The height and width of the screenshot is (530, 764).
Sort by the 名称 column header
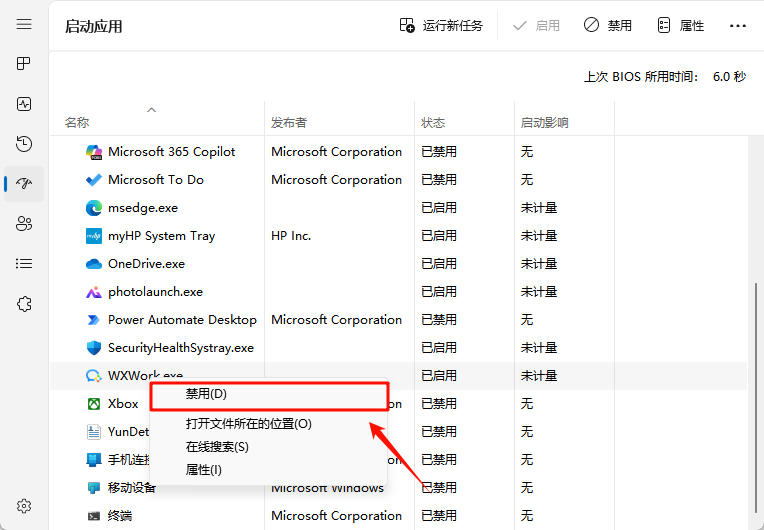tap(77, 122)
